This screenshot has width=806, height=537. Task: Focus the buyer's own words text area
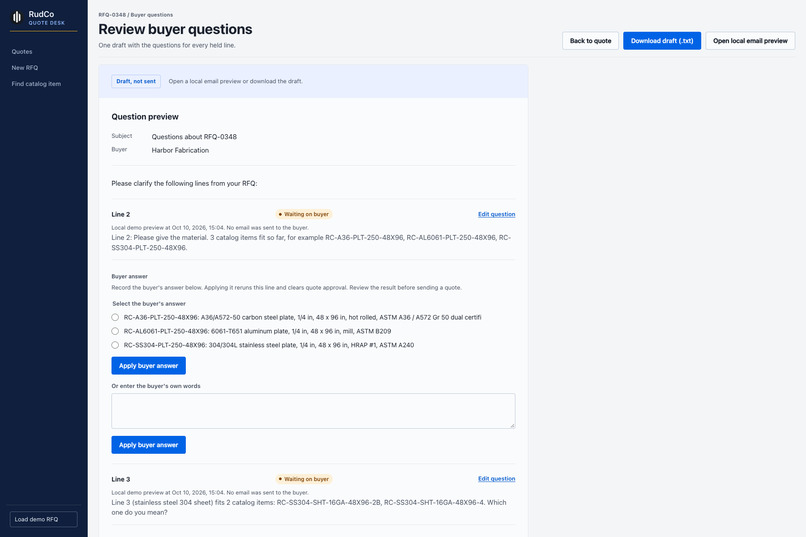tap(313, 411)
